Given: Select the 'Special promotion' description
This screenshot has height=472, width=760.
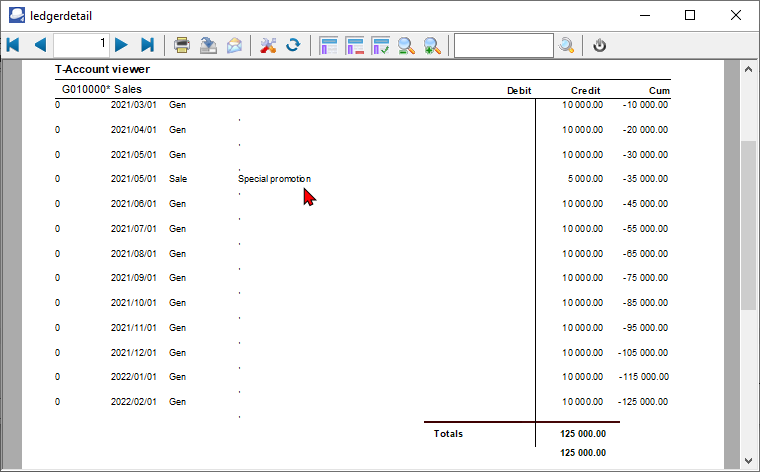Looking at the screenshot, I should coord(274,179).
